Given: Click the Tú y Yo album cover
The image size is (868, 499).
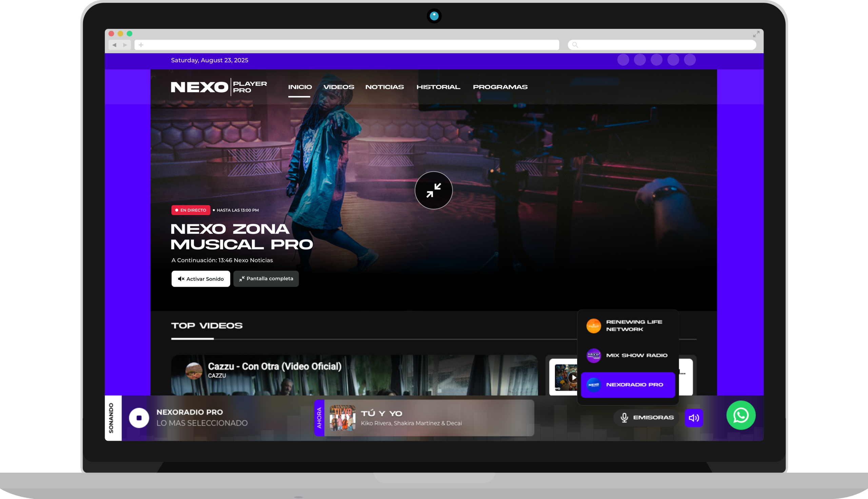Looking at the screenshot, I should (342, 418).
